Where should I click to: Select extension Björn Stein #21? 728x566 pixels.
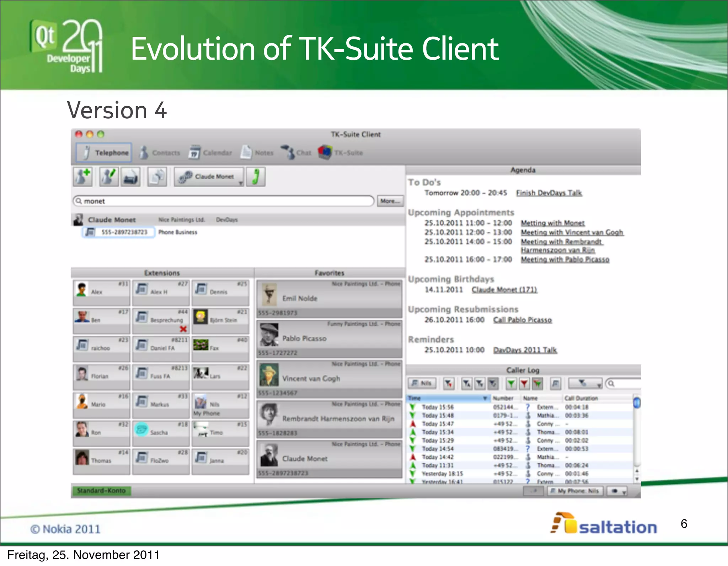pos(220,321)
